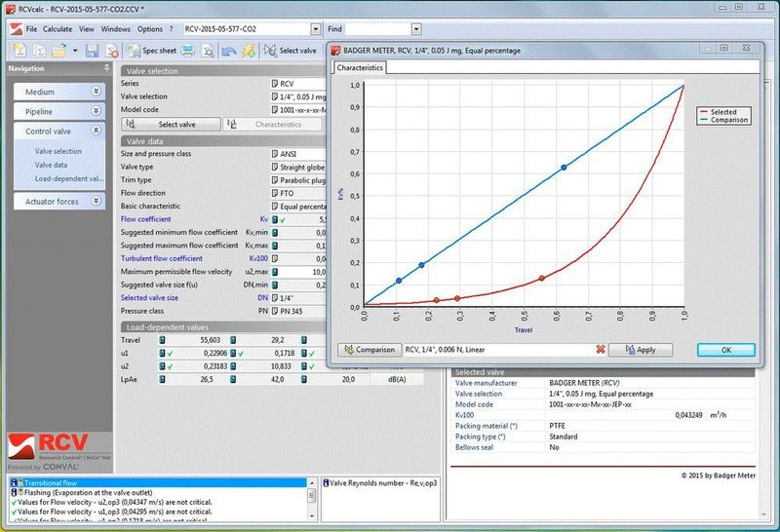Click the Select valve toolbar item
780x532 pixels.
pyautogui.click(x=290, y=51)
